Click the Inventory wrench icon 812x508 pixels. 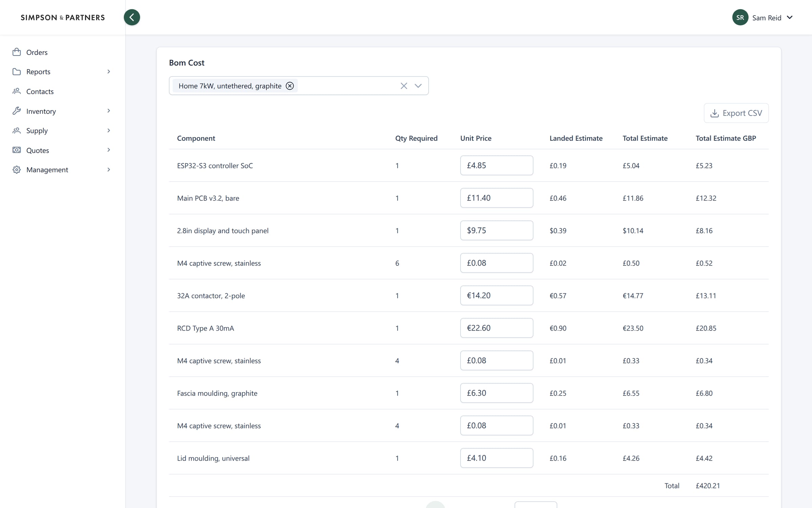(17, 111)
